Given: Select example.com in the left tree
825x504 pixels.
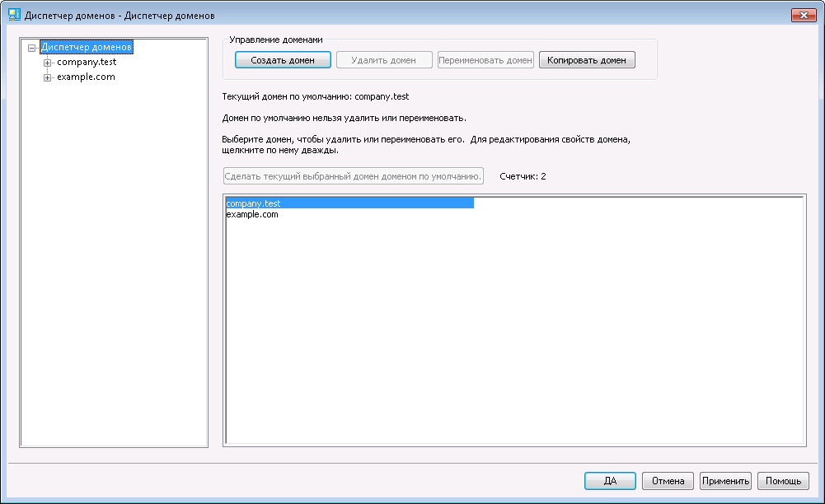Looking at the screenshot, I should point(86,77).
